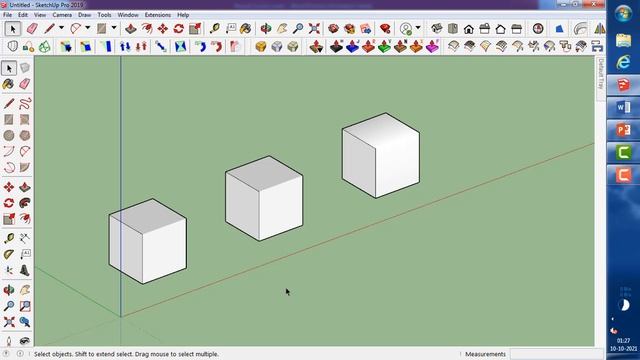Pick the Arc tool in top toolbar

76,29
